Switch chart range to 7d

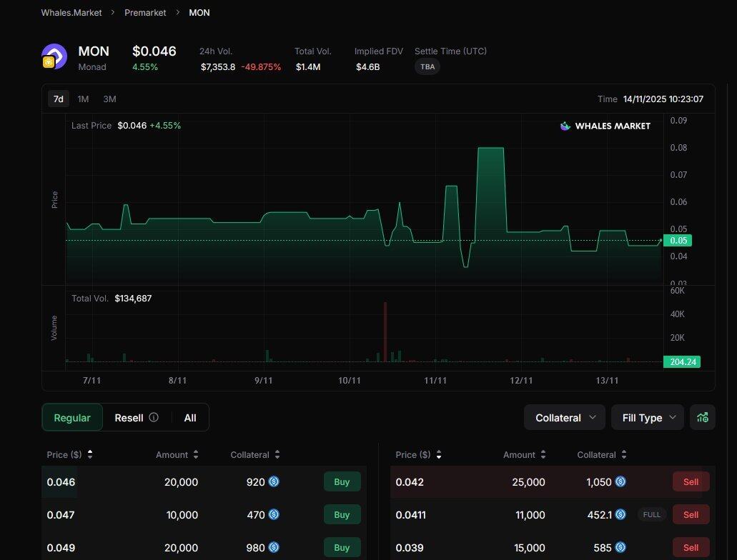59,99
